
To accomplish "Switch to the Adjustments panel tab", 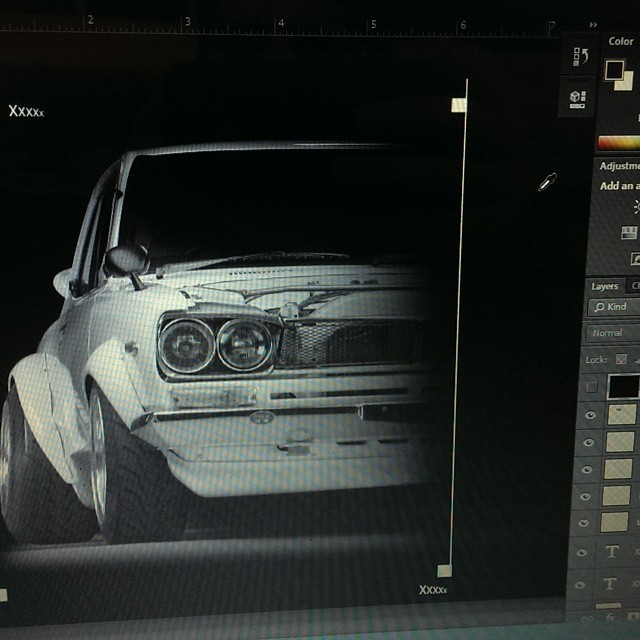I will tap(619, 166).
